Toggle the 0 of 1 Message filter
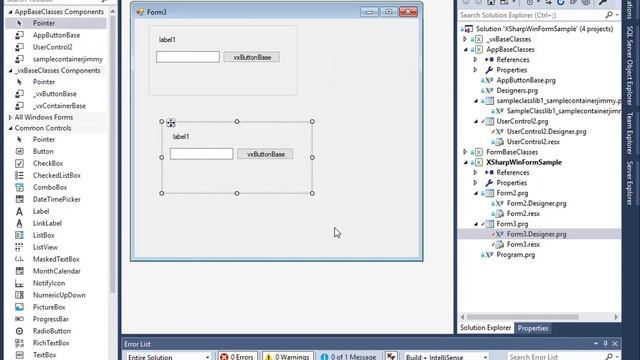Image resolution: width=640 pixels, height=360 pixels. click(x=348, y=356)
